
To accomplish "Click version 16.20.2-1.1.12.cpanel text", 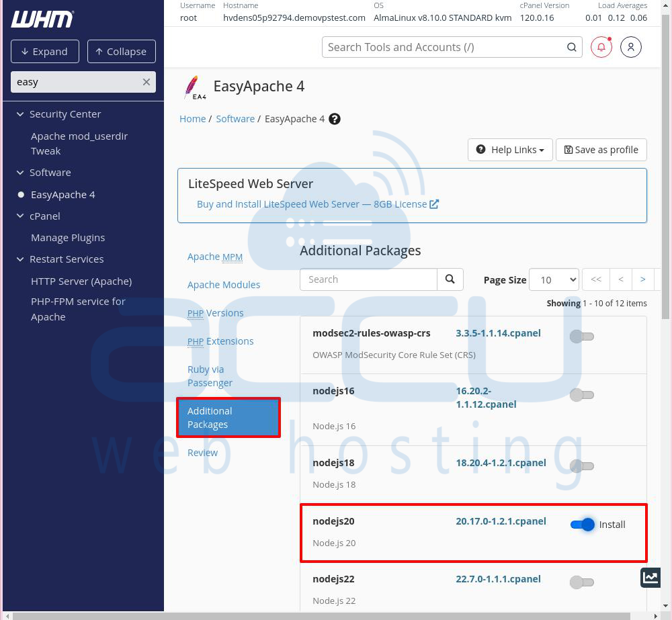I will click(486, 398).
